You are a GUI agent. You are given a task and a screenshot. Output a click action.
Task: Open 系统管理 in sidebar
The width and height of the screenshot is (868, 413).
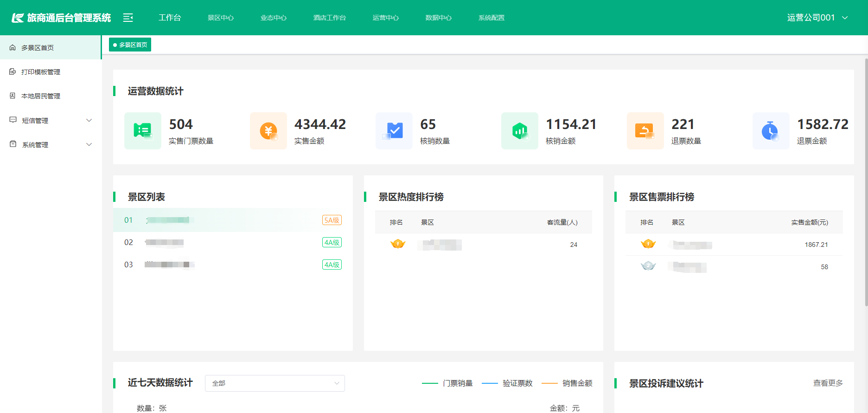point(51,144)
